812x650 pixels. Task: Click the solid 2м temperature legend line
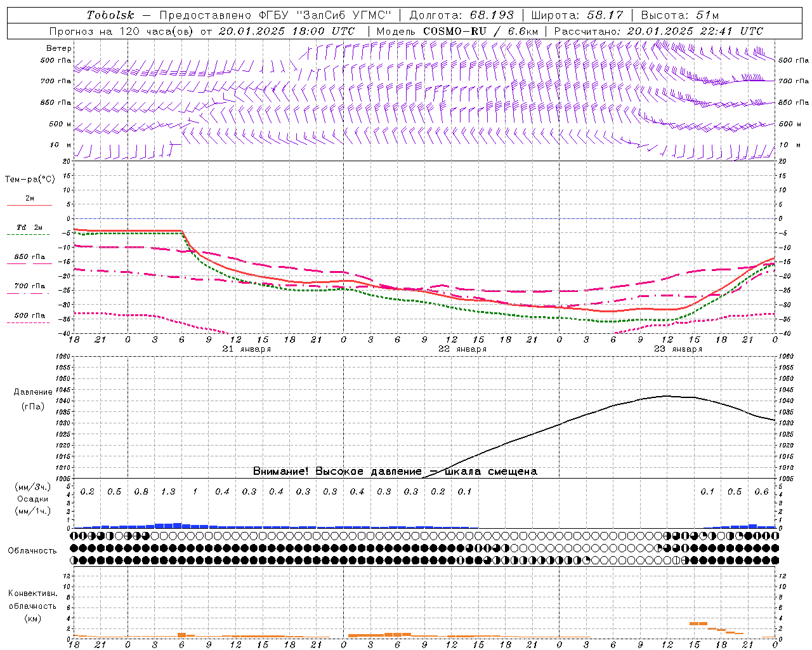point(29,206)
